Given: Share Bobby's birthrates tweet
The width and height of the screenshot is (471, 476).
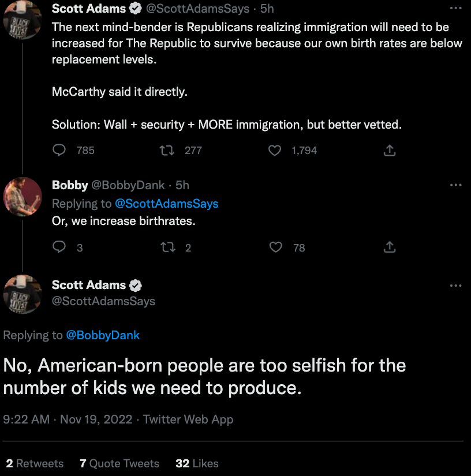Looking at the screenshot, I should click(390, 248).
